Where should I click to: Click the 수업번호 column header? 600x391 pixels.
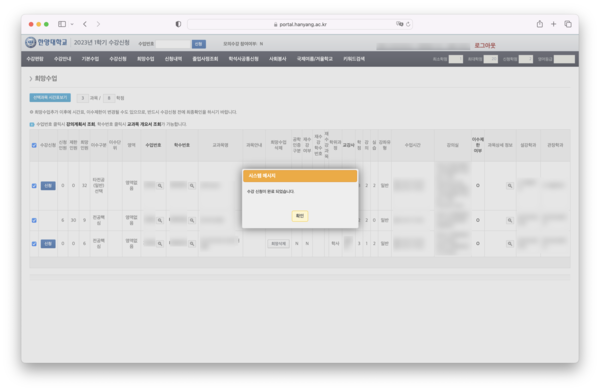(153, 145)
